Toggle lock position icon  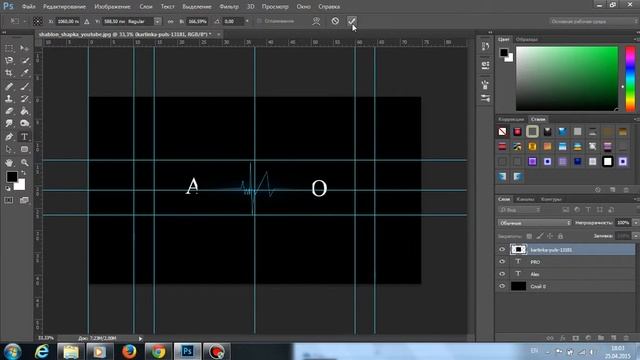click(550, 236)
